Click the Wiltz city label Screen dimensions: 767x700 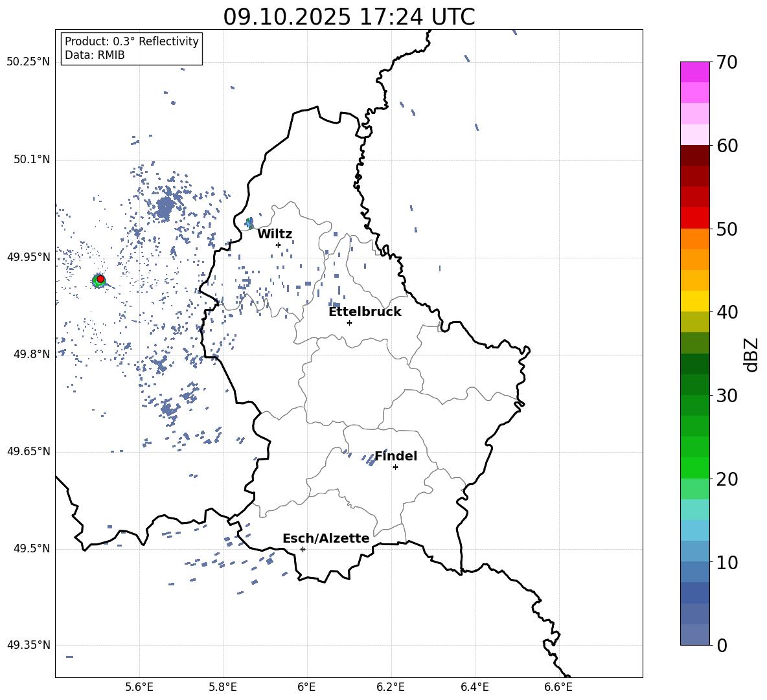click(x=275, y=234)
